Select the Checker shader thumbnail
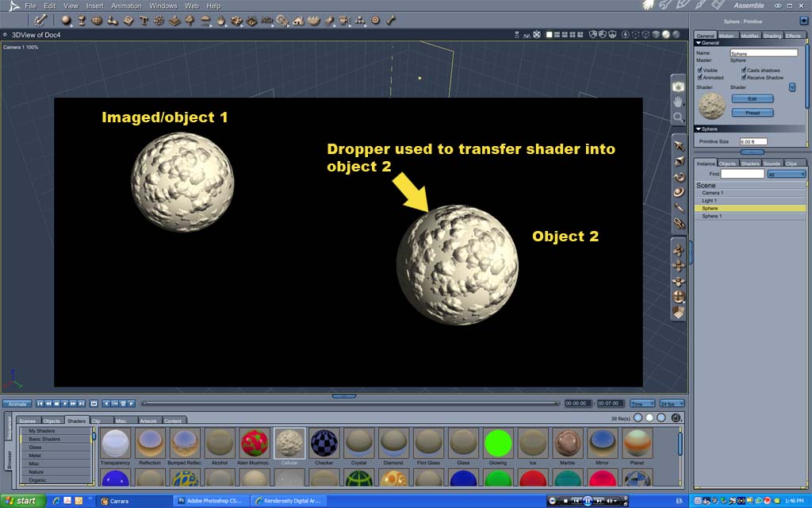This screenshot has width=812, height=508. (324, 443)
